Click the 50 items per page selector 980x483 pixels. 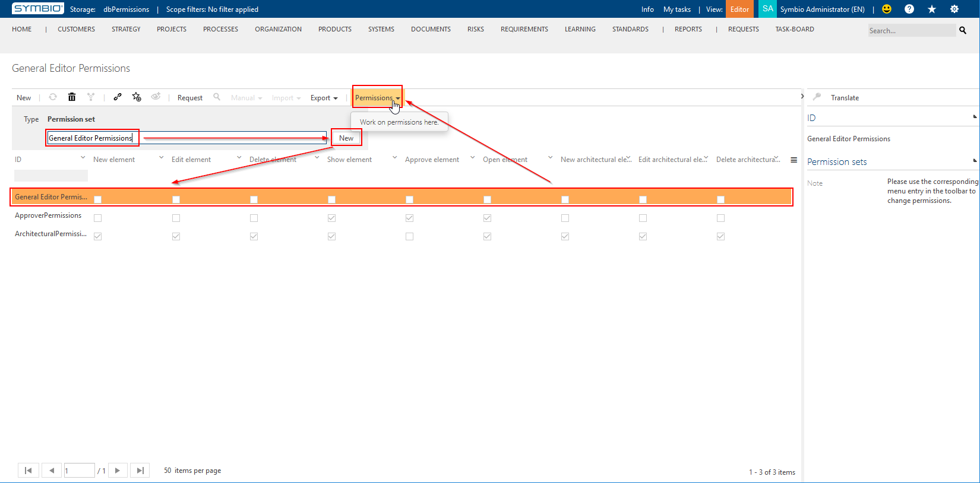point(192,471)
